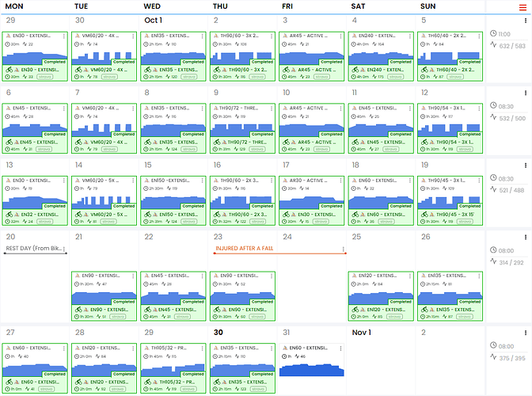Click the Oct 1 date label
This screenshot has height=396, width=532.
154,20
